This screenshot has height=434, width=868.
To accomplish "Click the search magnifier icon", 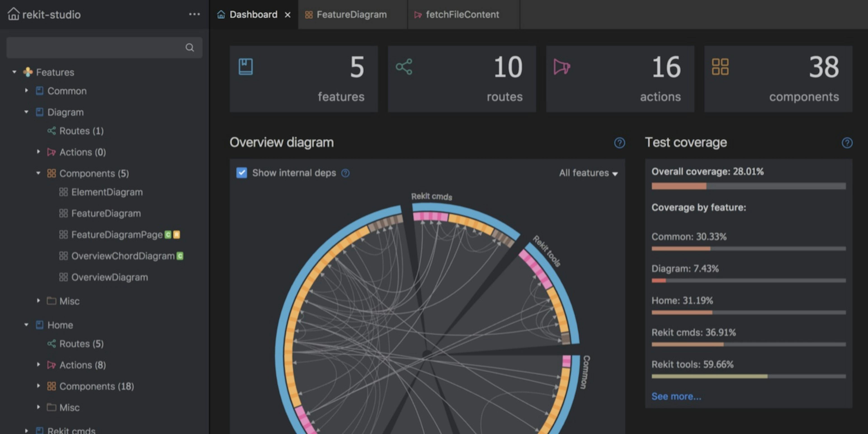I will coord(190,47).
